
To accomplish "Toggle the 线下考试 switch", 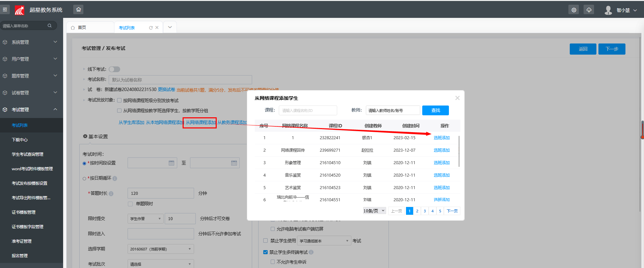I will coord(114,69).
